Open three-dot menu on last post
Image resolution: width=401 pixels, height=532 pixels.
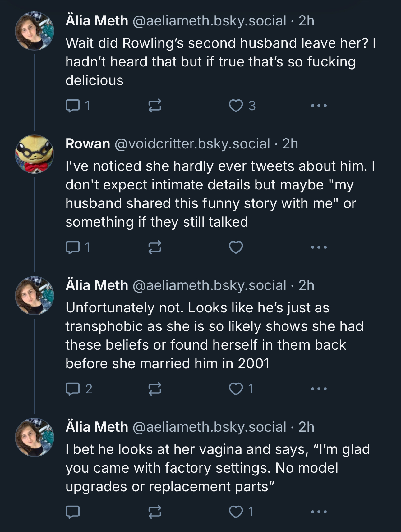click(319, 512)
